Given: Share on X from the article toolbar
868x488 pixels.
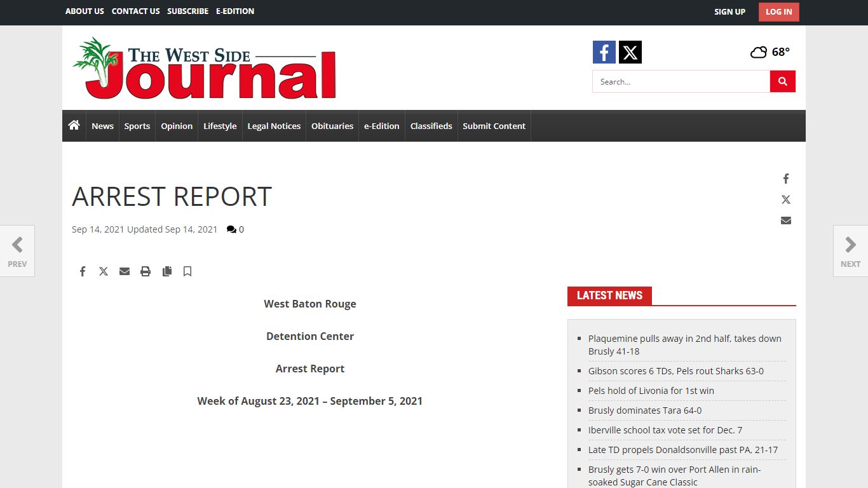Looking at the screenshot, I should pos(104,271).
